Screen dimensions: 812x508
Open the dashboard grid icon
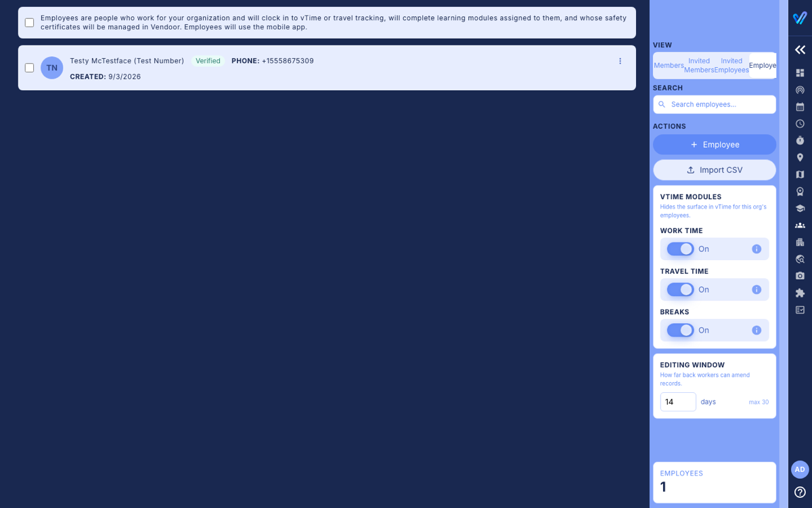click(x=800, y=72)
